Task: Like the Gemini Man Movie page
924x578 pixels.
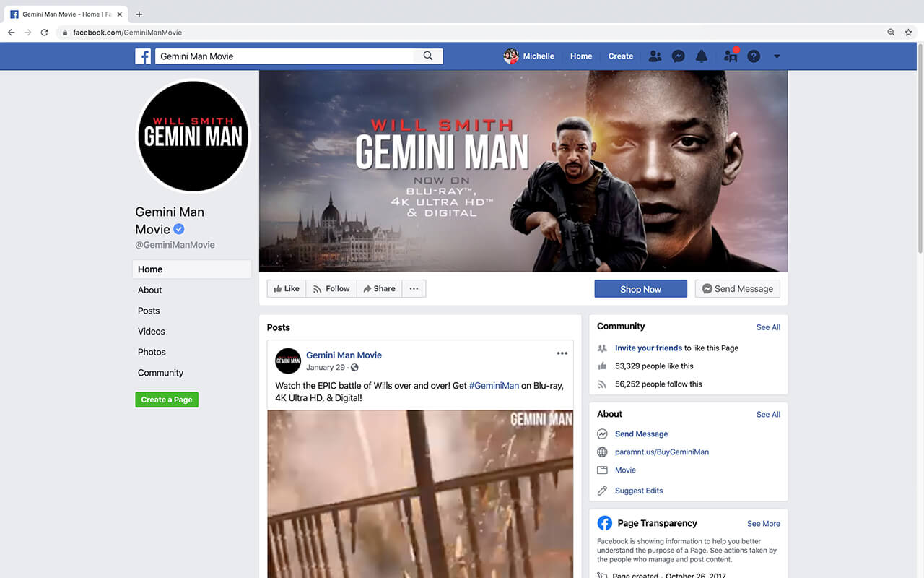Action: pyautogui.click(x=287, y=288)
